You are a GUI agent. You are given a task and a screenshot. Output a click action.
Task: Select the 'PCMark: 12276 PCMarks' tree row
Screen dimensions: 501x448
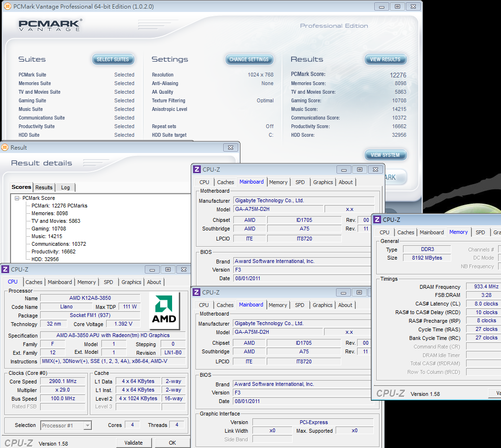[59, 206]
